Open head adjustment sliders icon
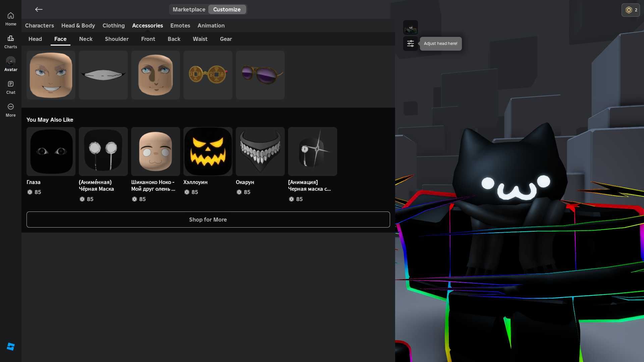644x362 pixels. click(x=411, y=44)
